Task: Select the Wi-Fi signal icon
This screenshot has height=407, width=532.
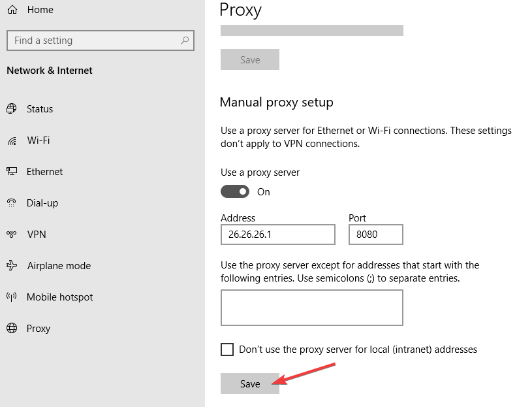Action: point(12,140)
